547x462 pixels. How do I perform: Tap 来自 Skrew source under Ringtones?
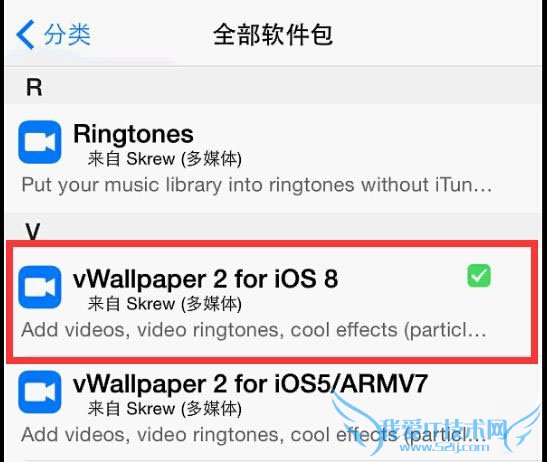pyautogui.click(x=165, y=159)
